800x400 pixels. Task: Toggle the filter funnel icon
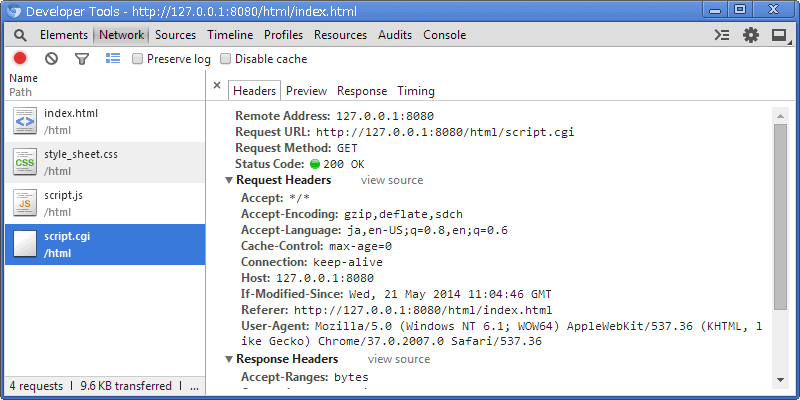(x=82, y=59)
